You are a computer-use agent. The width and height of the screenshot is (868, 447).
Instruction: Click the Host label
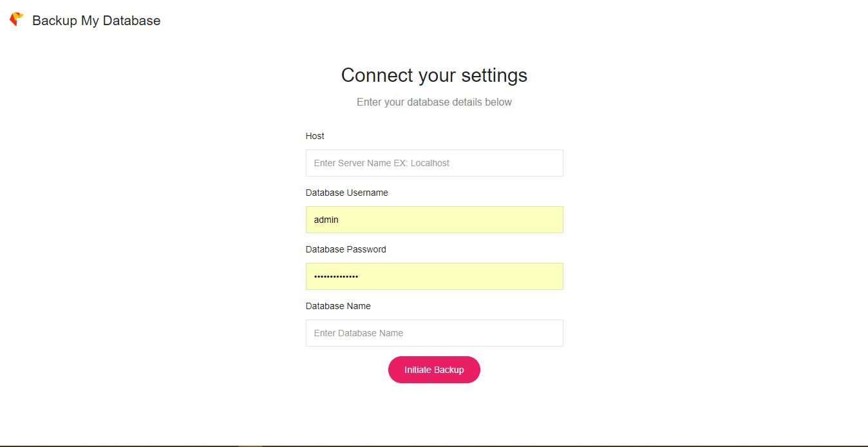coord(315,136)
